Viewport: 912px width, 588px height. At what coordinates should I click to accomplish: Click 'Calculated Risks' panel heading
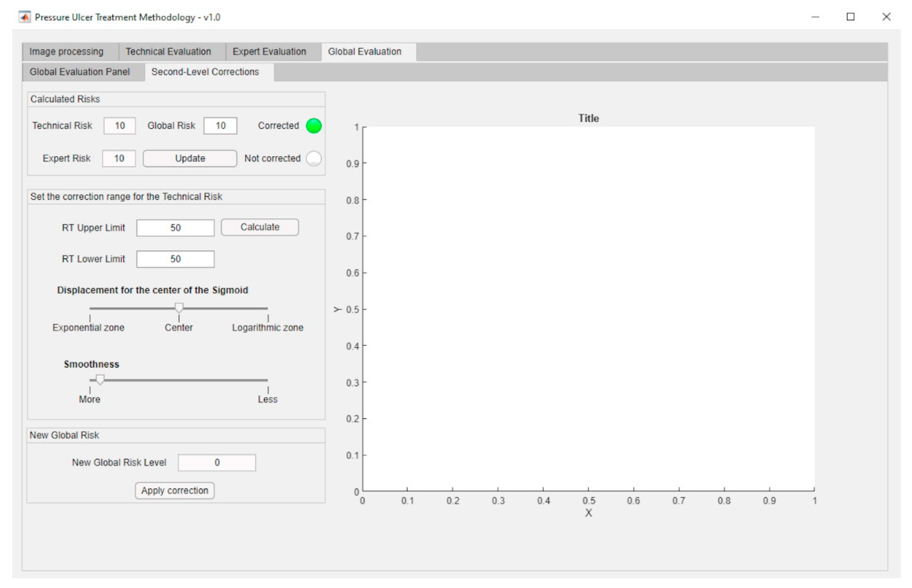click(x=65, y=99)
